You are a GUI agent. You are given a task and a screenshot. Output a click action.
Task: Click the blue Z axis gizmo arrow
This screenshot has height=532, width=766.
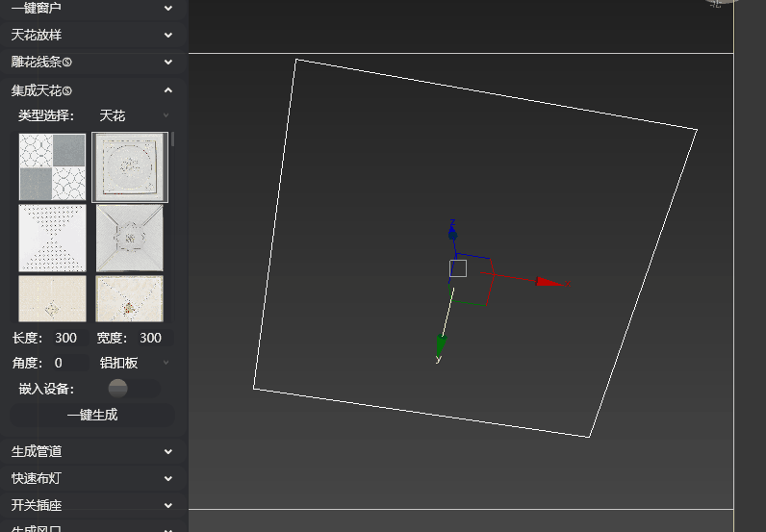tap(453, 233)
